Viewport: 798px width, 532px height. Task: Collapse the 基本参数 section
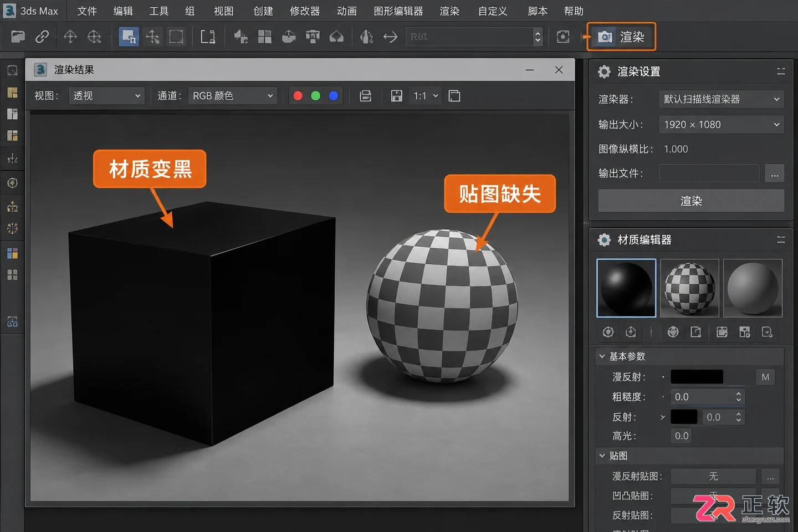tap(602, 356)
